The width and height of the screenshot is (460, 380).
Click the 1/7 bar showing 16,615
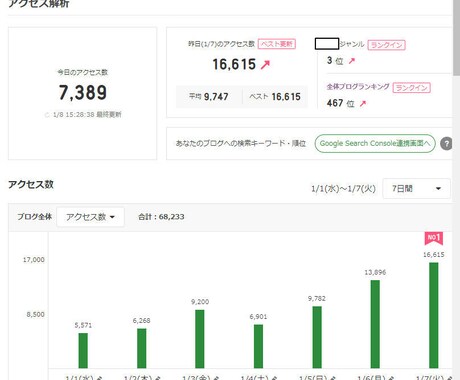click(x=434, y=315)
